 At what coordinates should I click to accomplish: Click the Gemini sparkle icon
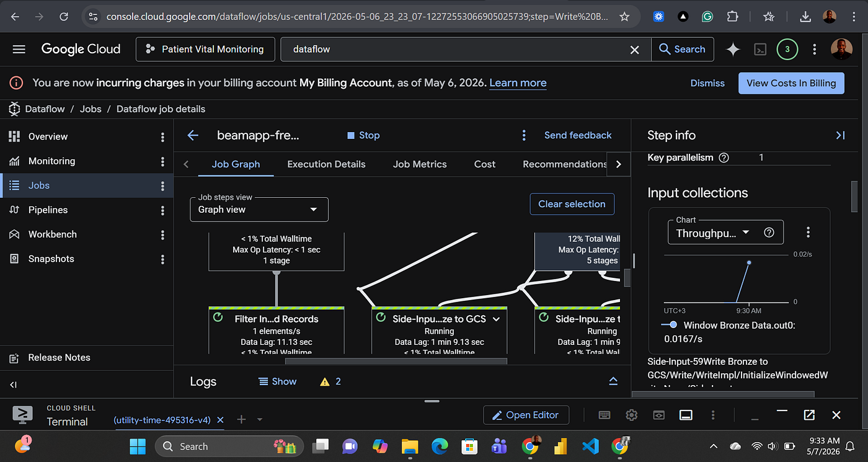[733, 50]
